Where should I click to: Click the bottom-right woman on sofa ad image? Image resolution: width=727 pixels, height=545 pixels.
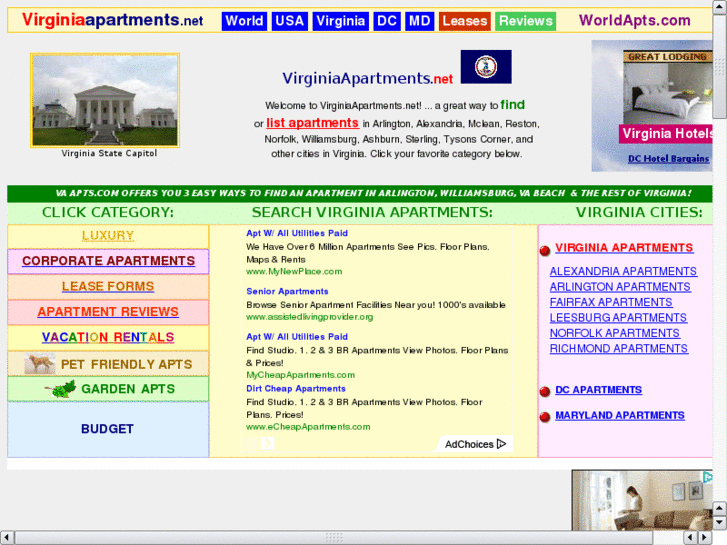(642, 500)
